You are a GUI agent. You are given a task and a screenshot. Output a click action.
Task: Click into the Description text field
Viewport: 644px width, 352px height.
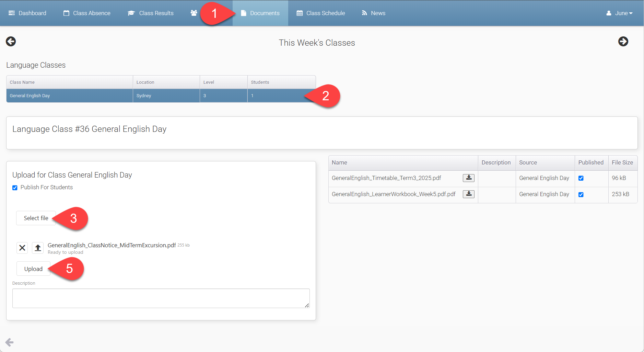pos(161,298)
